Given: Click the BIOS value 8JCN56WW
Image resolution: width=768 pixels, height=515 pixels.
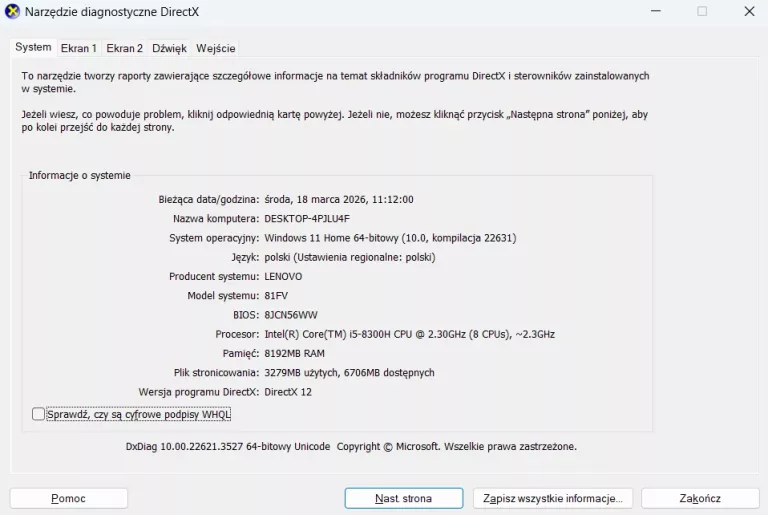Looking at the screenshot, I should (290, 315).
